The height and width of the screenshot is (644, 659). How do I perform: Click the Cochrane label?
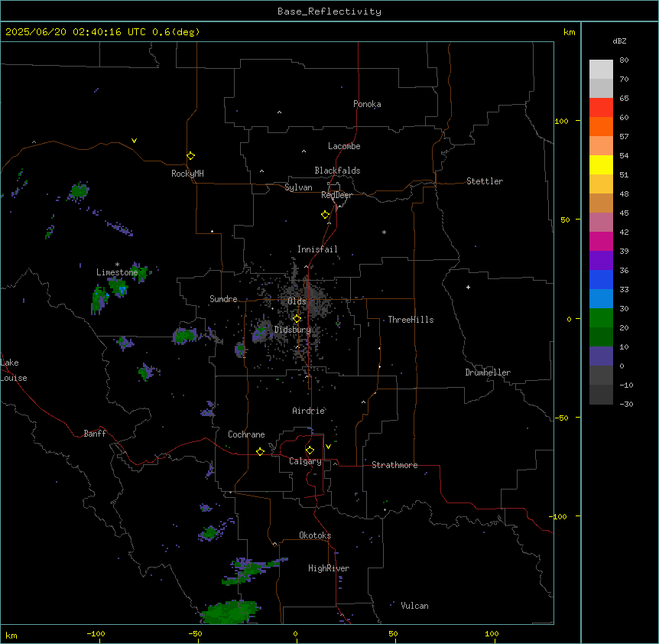(246, 434)
